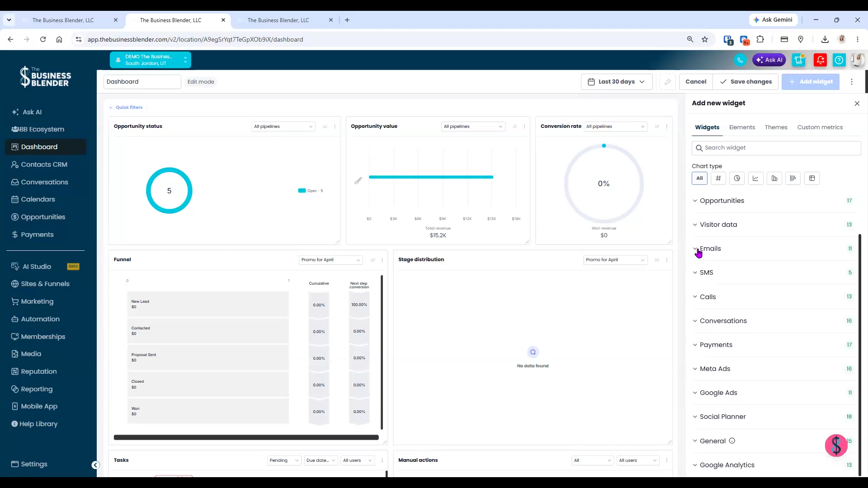Open the DEMO account location switcher
The image size is (868, 488).
[151, 60]
